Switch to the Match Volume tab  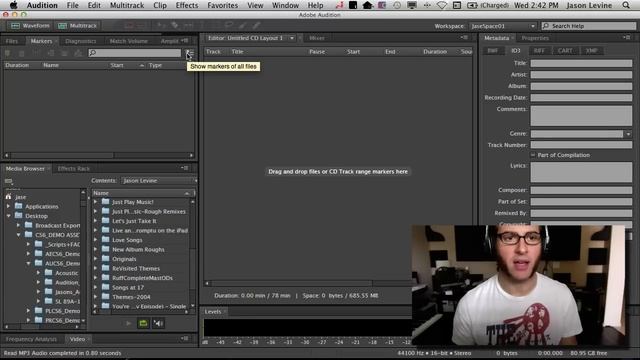pyautogui.click(x=129, y=41)
